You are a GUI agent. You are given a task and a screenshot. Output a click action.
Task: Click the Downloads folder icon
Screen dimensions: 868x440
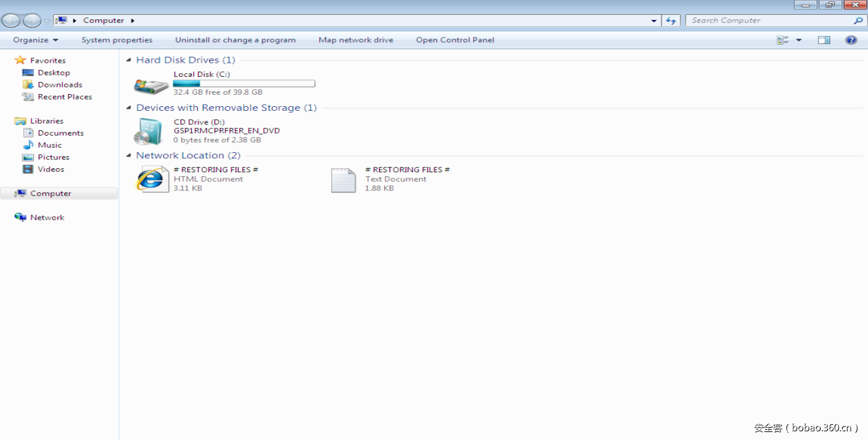tap(28, 85)
